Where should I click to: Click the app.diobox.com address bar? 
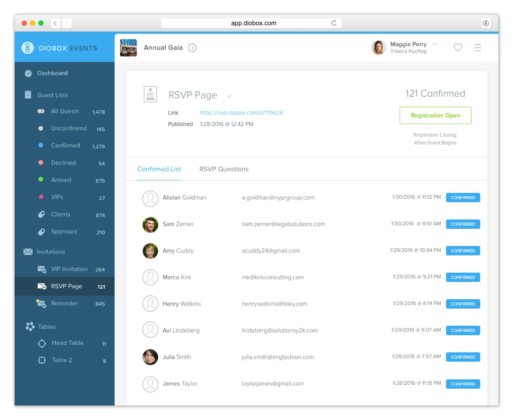pyautogui.click(x=252, y=23)
